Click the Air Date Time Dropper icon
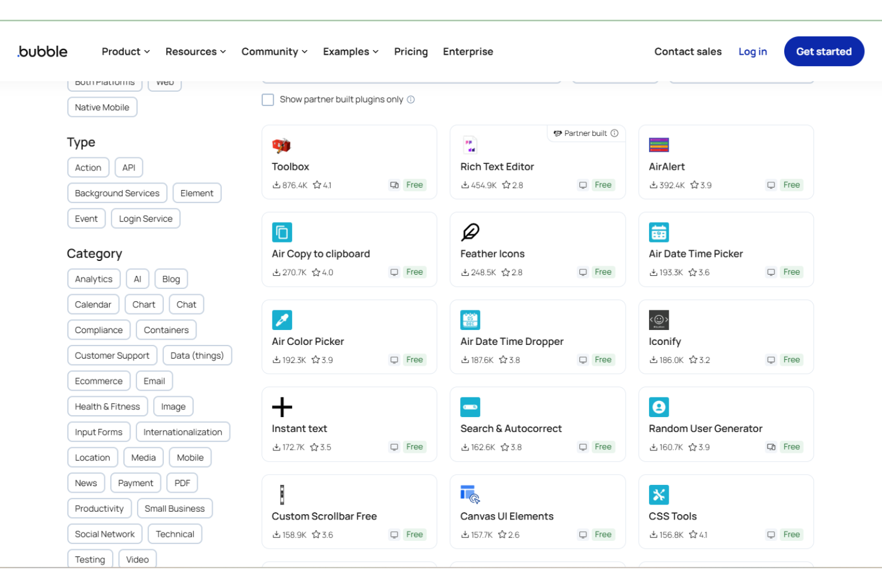This screenshot has height=588, width=882. [470, 320]
